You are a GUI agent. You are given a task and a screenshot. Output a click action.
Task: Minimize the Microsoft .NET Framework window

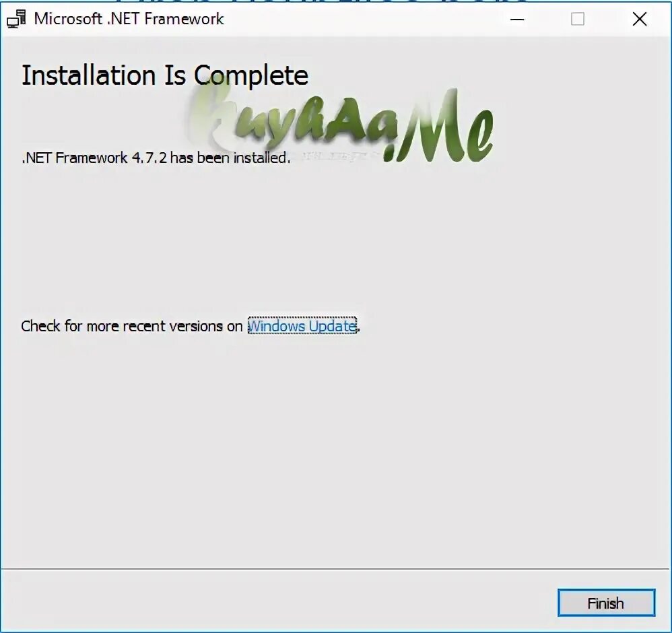(x=517, y=20)
